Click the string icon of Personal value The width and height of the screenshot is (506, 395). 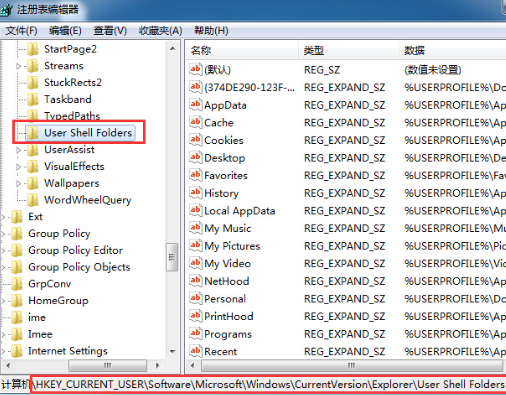point(196,298)
